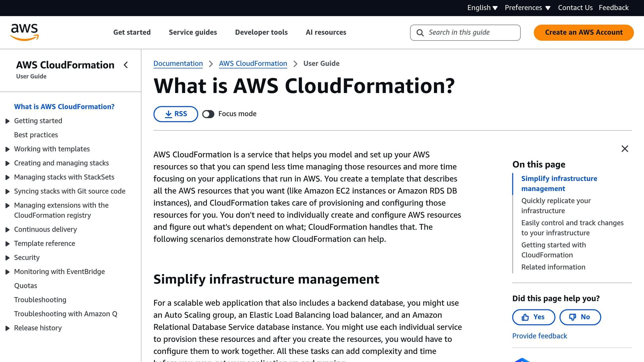The height and width of the screenshot is (362, 644).
Task: Expand Getting started tree arrow
Action: [x=8, y=121]
